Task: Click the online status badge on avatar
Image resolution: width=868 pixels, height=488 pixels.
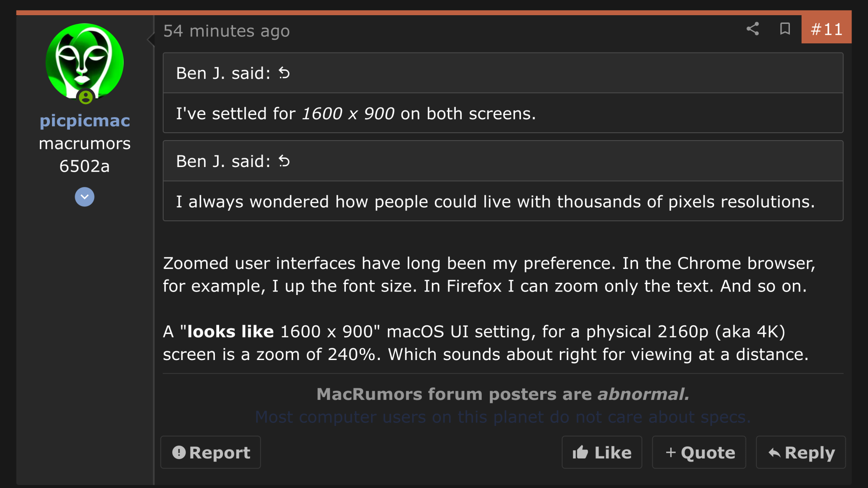Action: 85,97
